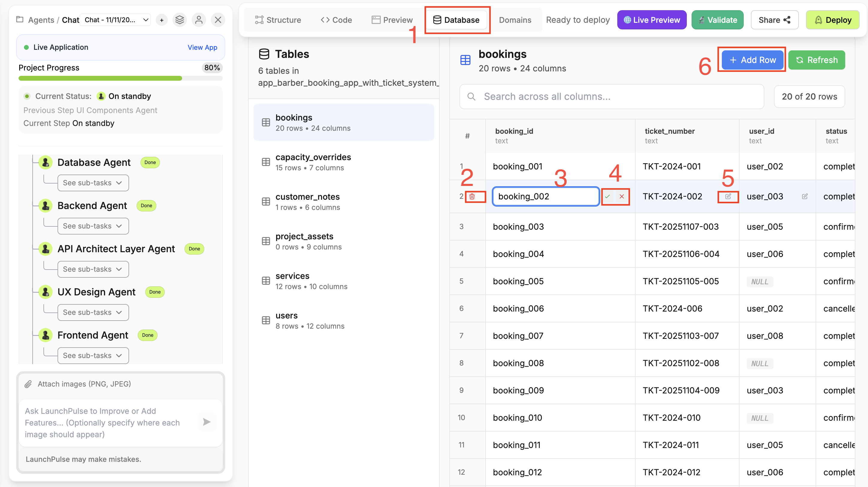The width and height of the screenshot is (868, 487).
Task: Click the View App link
Action: (x=202, y=47)
